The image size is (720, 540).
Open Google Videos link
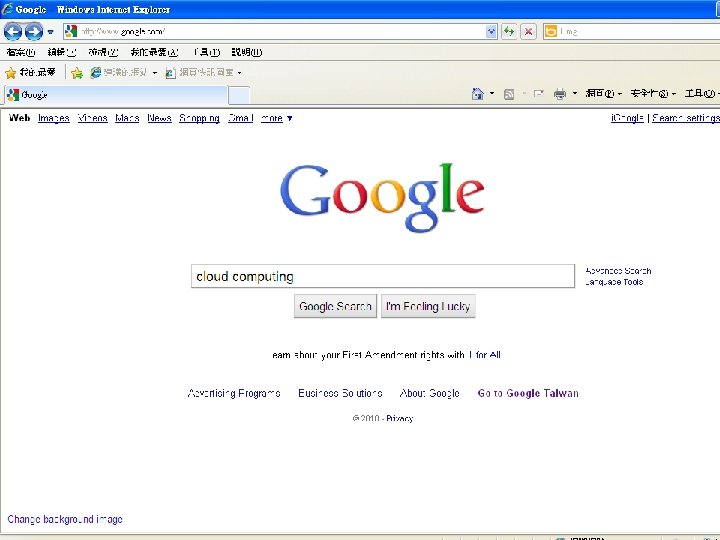92,118
